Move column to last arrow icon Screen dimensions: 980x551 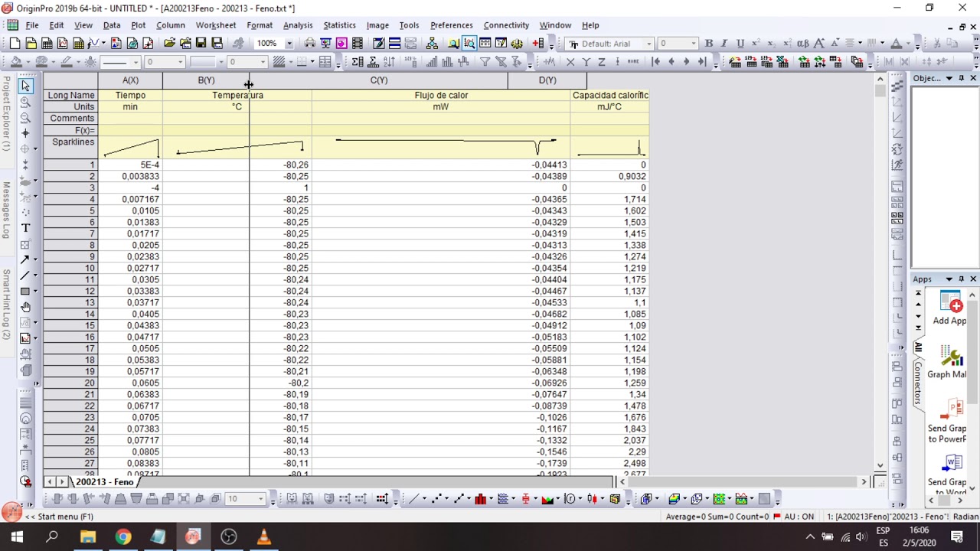701,61
